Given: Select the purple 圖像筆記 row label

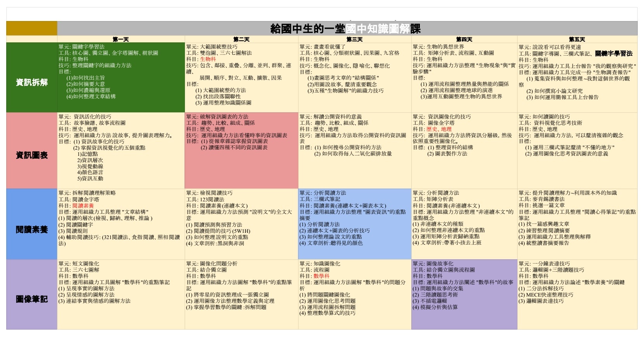Looking at the screenshot, I should 31,299.
